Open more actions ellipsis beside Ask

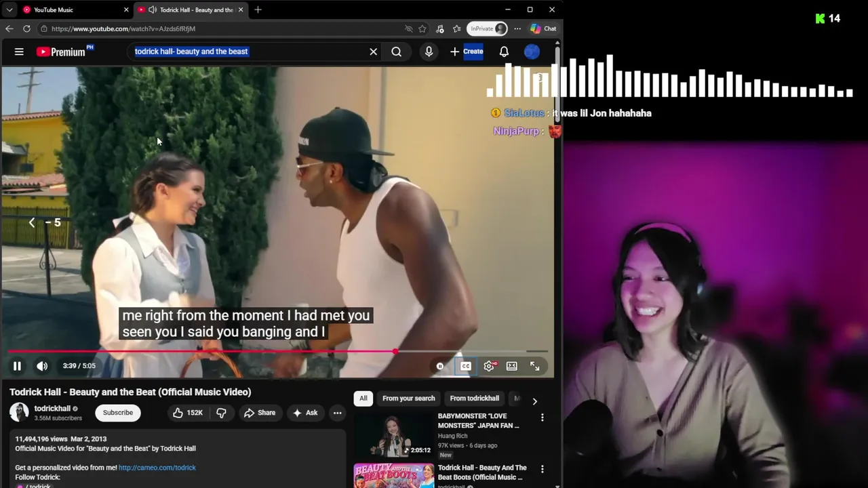pos(337,413)
